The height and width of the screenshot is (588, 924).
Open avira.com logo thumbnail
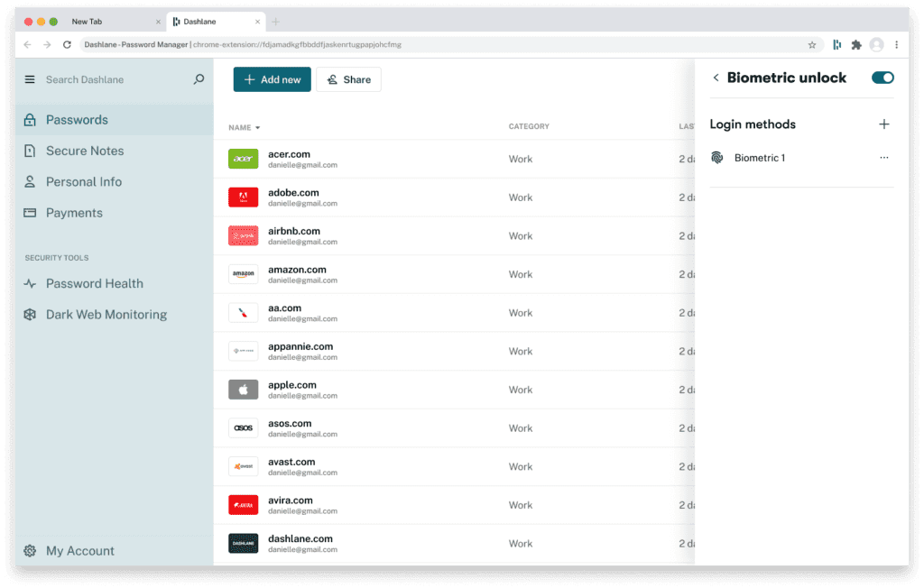pyautogui.click(x=244, y=505)
